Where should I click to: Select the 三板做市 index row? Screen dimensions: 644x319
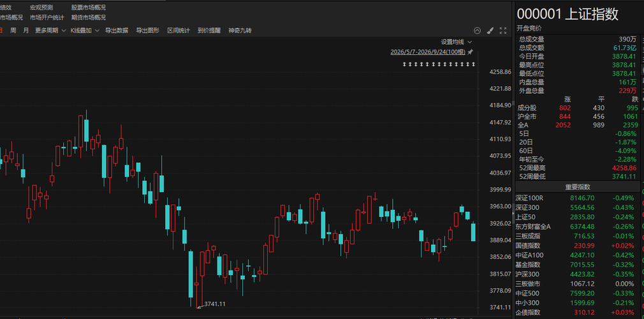[x=576, y=284]
